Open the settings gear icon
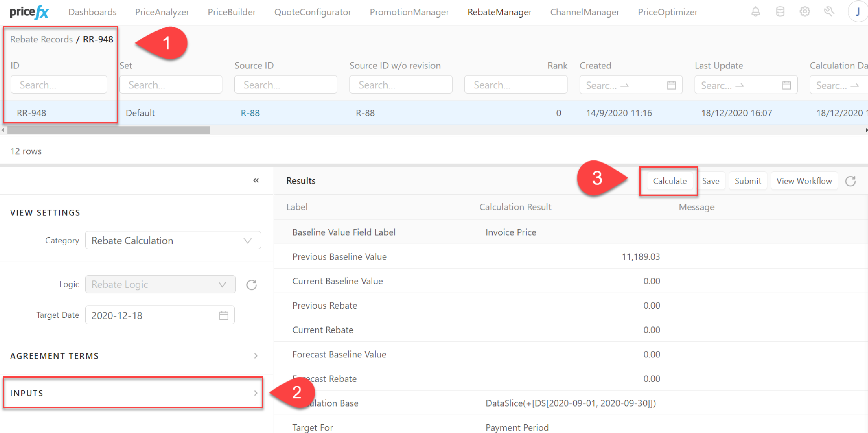868x433 pixels. click(805, 11)
